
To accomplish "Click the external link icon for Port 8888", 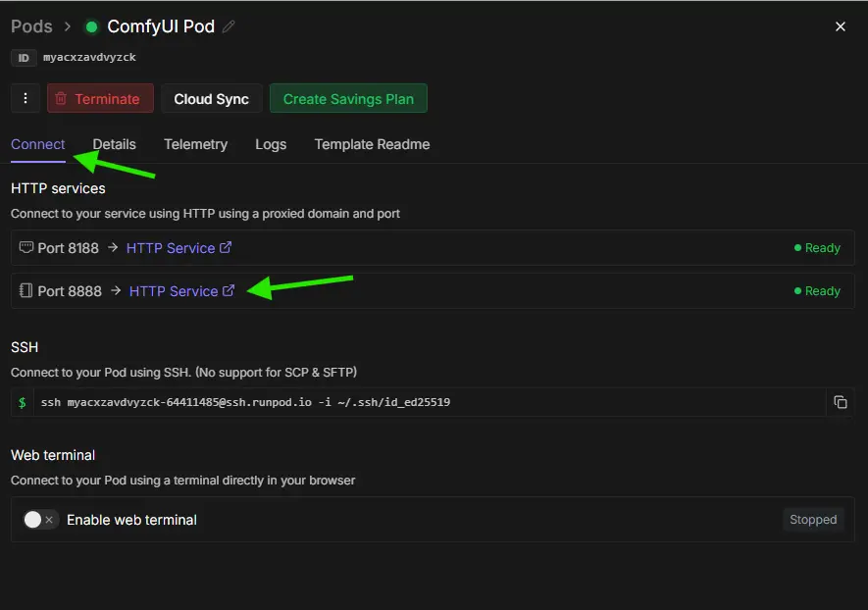I will point(229,291).
